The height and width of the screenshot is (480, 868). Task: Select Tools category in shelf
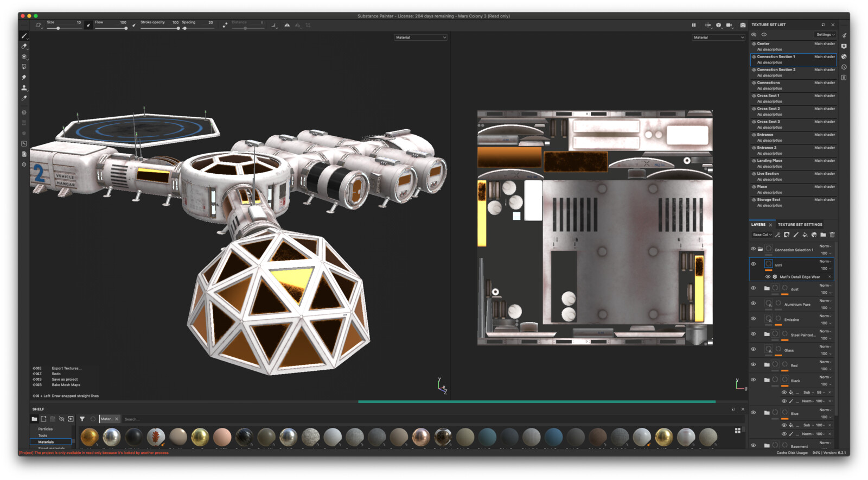click(x=43, y=435)
